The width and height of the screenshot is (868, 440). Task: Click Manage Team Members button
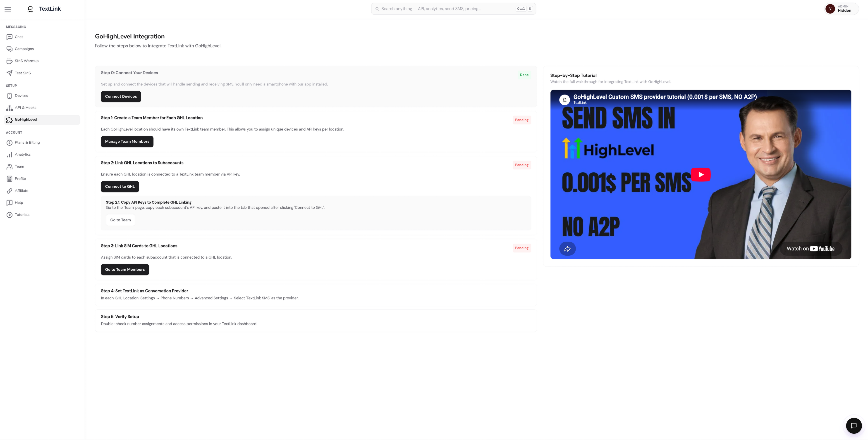tap(127, 141)
